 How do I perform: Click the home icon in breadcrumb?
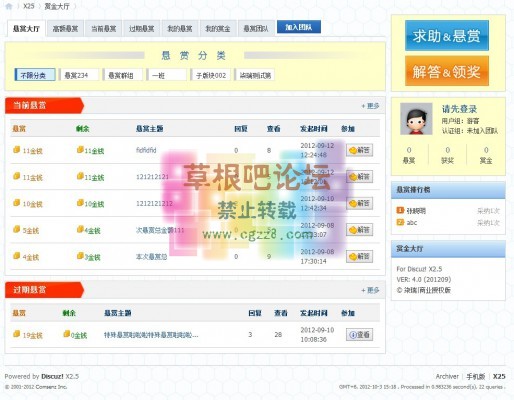[x=9, y=6]
